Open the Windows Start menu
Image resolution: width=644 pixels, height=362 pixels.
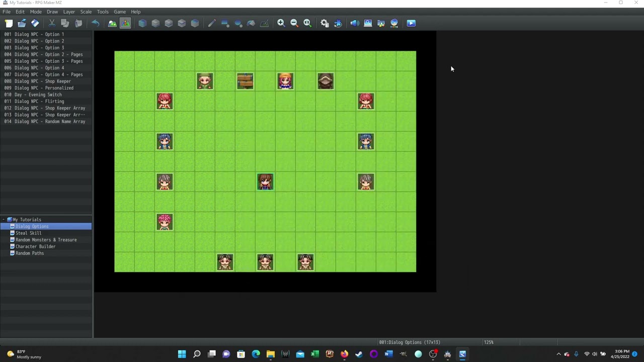pyautogui.click(x=182, y=354)
